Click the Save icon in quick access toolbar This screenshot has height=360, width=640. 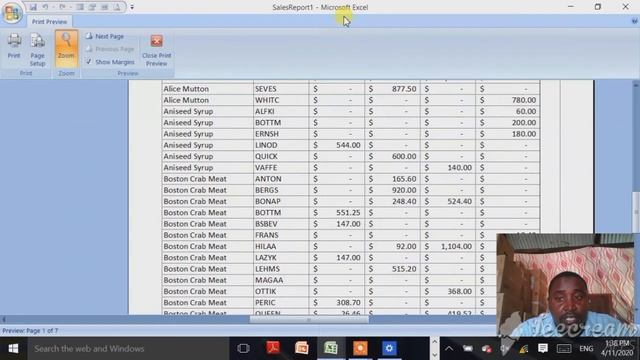coord(33,7)
